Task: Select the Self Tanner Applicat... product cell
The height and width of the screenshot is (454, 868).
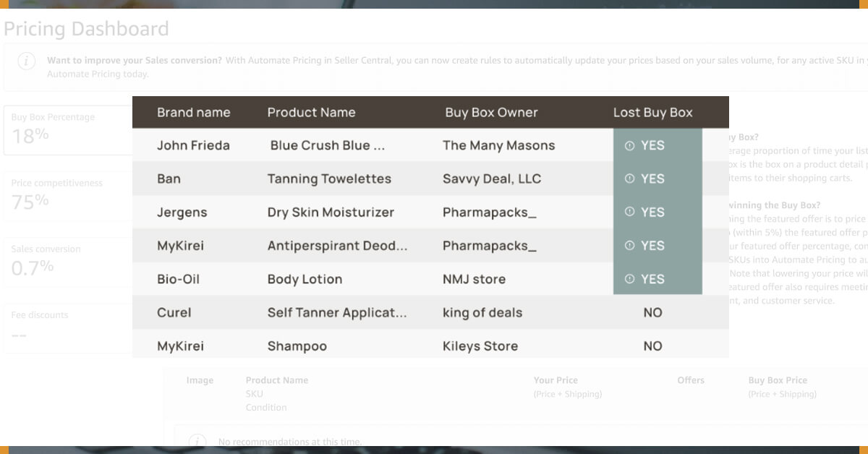Action: tap(337, 313)
